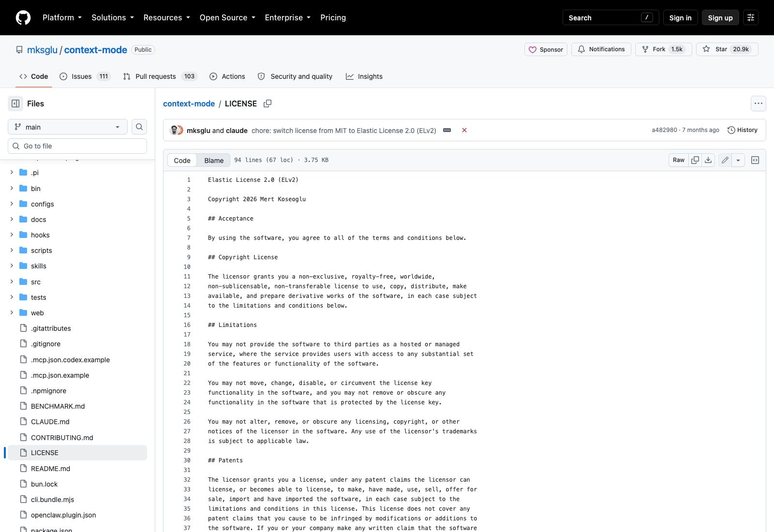
Task: View failed status check red X
Action: pyautogui.click(x=464, y=130)
